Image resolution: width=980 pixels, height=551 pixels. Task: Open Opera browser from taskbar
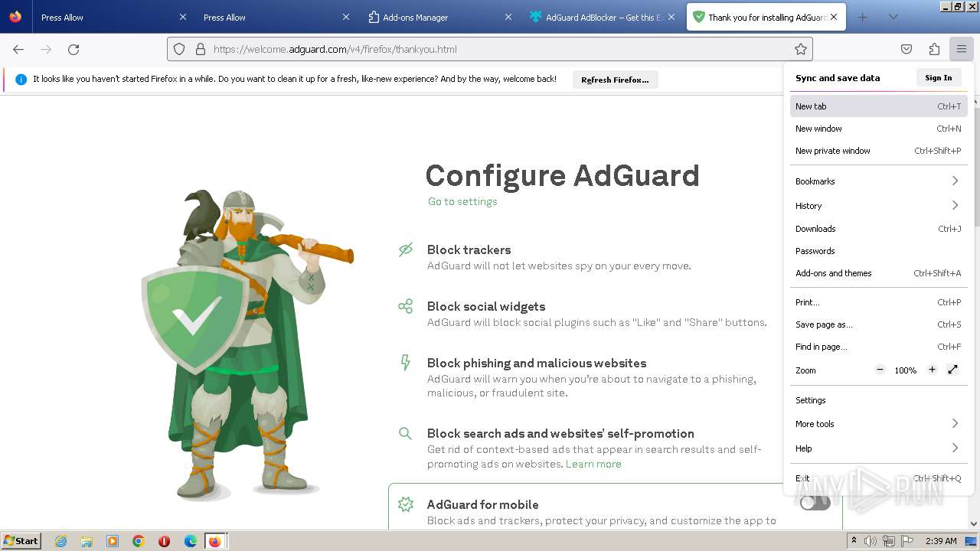pos(165,541)
